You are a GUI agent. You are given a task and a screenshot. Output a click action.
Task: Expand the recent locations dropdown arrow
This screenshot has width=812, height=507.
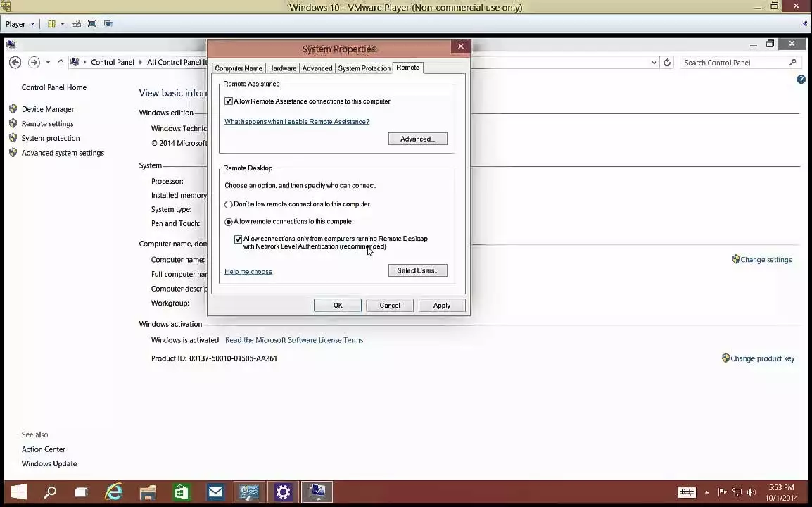coord(48,63)
